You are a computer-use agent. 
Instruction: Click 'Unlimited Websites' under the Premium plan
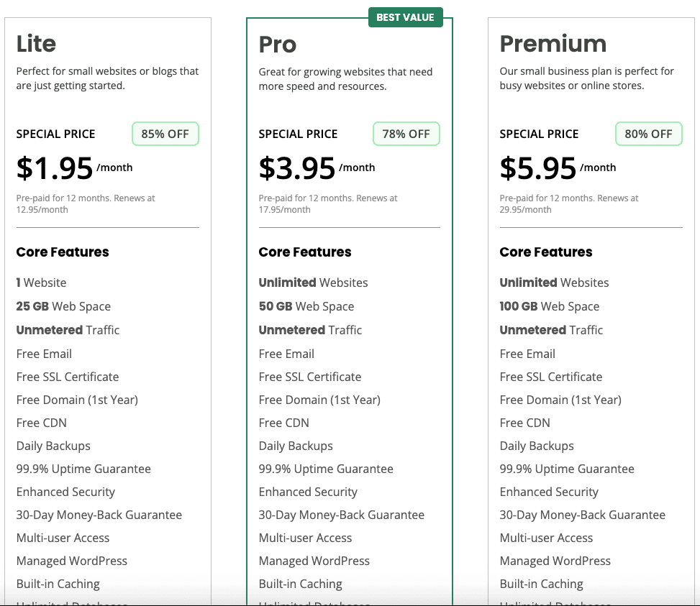[555, 283]
